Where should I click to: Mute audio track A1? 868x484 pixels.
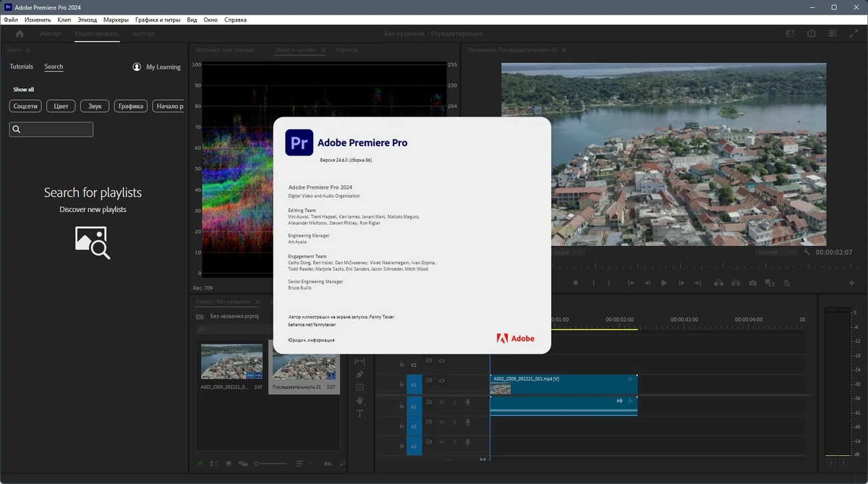(441, 402)
